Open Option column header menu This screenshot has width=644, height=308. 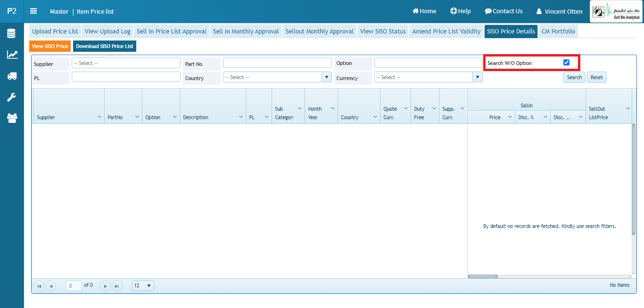(175, 116)
